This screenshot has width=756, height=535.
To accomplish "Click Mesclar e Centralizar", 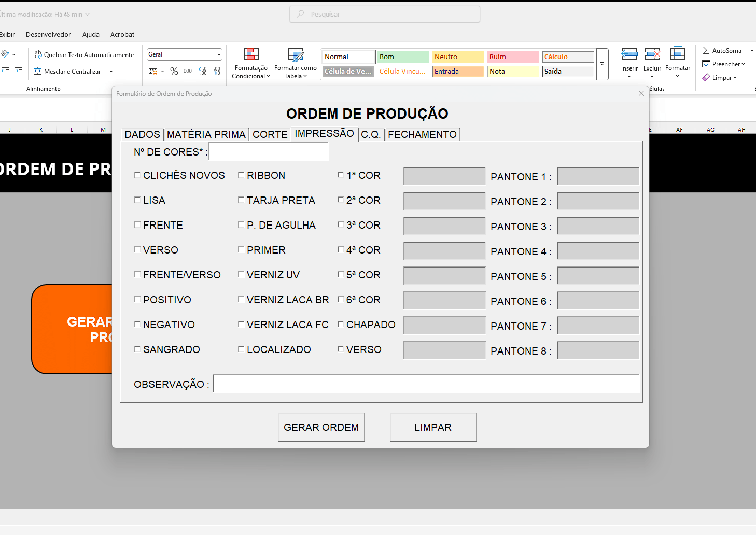I will coord(67,71).
